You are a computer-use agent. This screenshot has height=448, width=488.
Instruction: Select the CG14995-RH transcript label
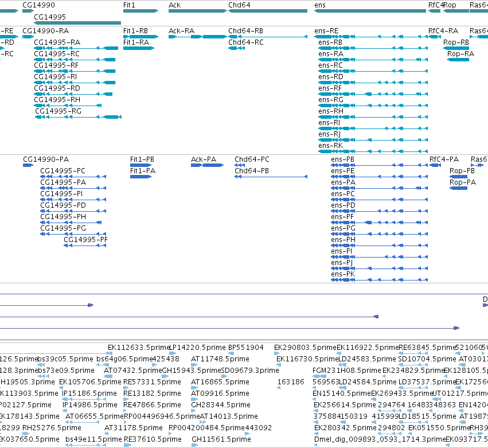click(57, 100)
